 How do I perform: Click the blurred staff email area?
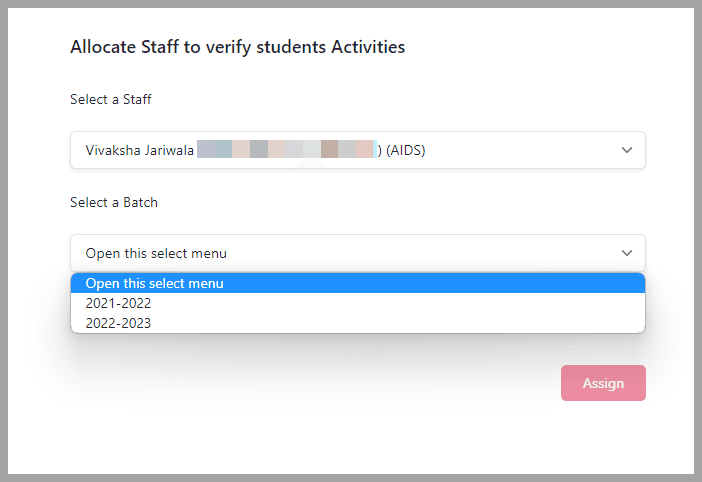tap(287, 149)
